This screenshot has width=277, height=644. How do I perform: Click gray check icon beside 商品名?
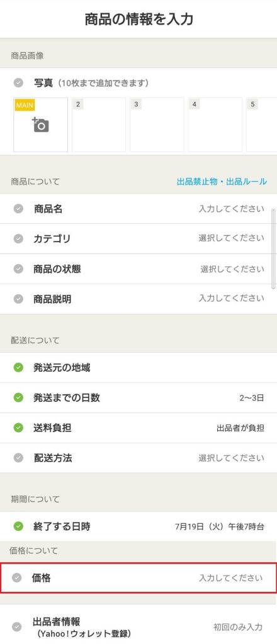[x=18, y=209]
